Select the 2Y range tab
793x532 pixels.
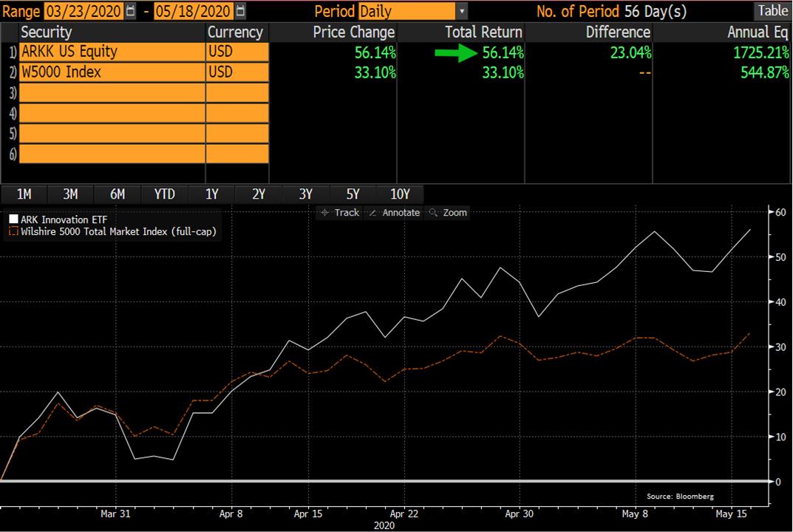[259, 194]
